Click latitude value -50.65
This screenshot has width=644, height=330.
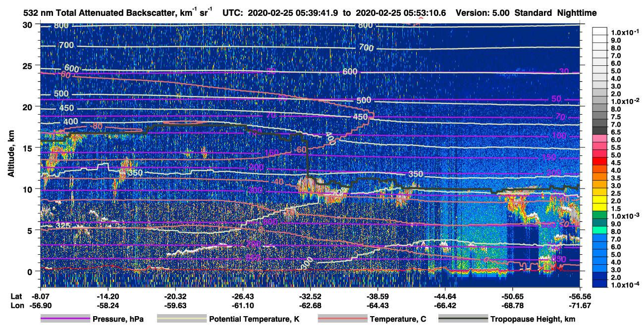pos(513,296)
